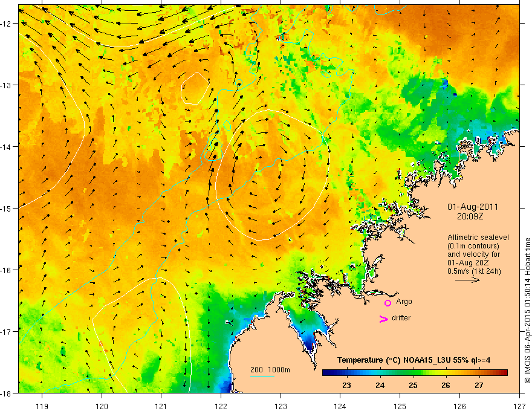Click 'Altimetric sealevel' caption line

tap(478, 238)
